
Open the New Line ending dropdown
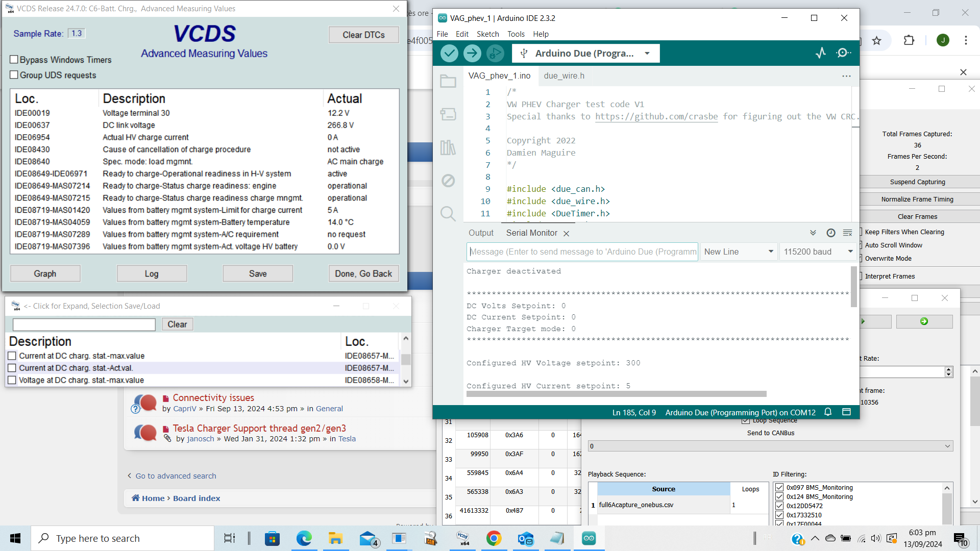pos(738,252)
